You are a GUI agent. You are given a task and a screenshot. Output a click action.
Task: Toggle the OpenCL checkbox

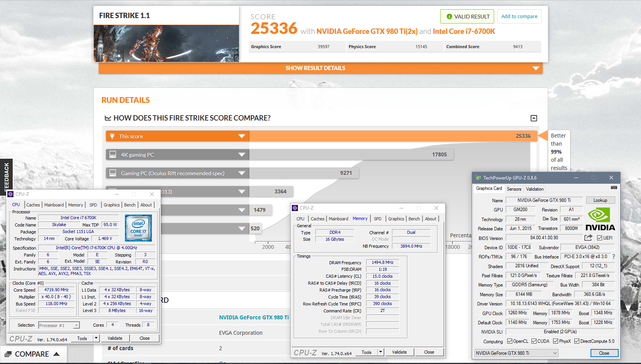[x=510, y=341]
